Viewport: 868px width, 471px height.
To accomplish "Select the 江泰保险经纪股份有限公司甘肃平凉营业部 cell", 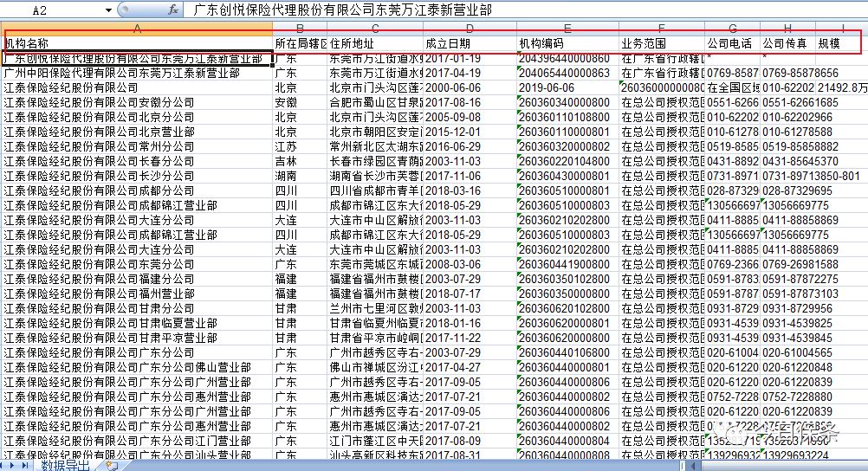I will click(x=137, y=339).
